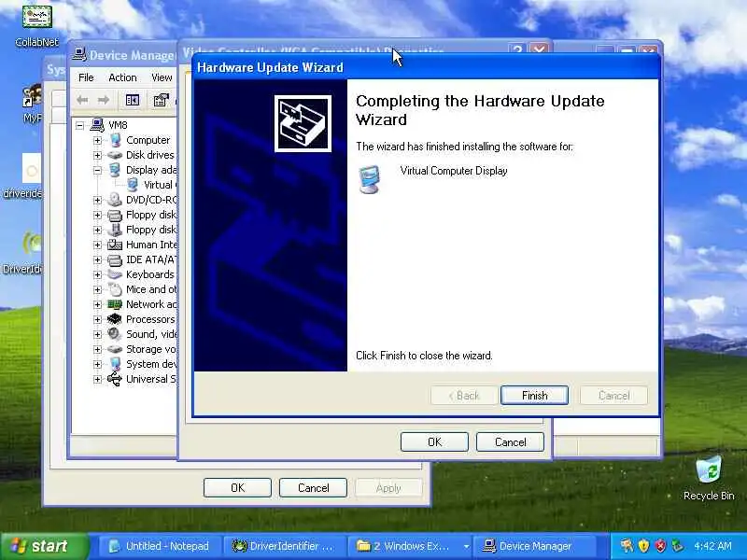The height and width of the screenshot is (560, 747).
Task: Expand the IDE ATA/ATAPI controllers node
Action: click(97, 259)
